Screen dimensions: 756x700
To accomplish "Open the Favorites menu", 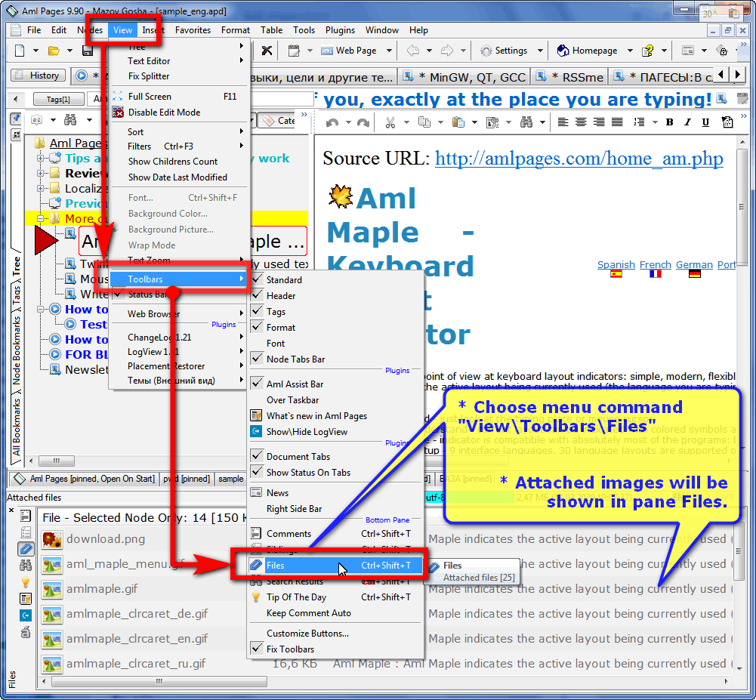I will click(193, 30).
